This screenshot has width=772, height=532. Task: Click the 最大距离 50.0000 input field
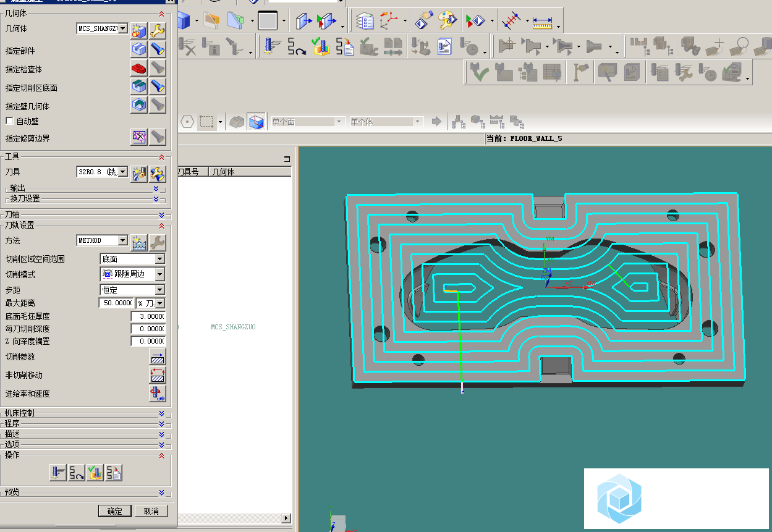pos(117,303)
